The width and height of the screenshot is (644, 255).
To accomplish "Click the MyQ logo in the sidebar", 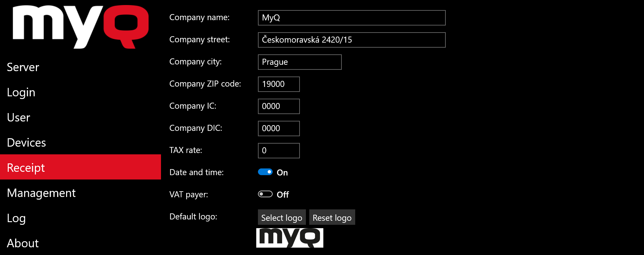I will [x=80, y=27].
